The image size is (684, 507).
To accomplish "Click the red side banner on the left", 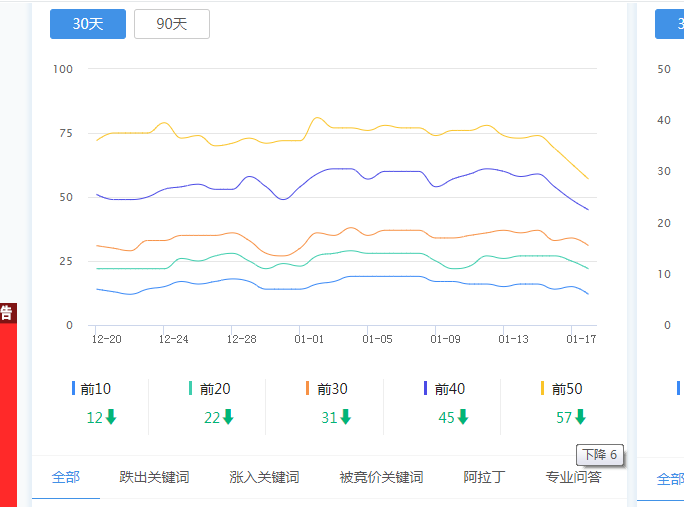I will tap(7, 410).
